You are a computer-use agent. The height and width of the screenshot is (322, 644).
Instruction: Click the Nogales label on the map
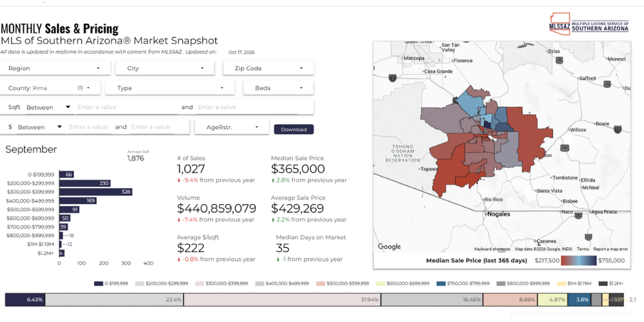[x=498, y=214]
